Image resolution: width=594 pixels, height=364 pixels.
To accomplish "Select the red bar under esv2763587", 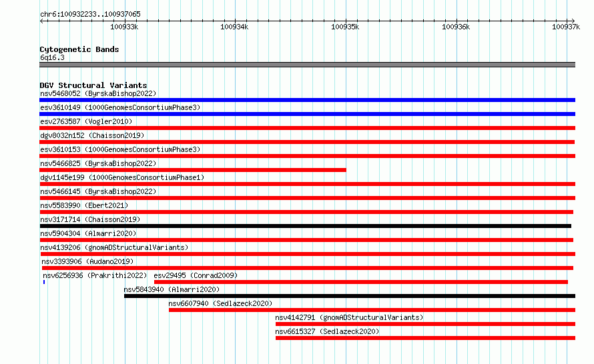I will click(x=307, y=128).
